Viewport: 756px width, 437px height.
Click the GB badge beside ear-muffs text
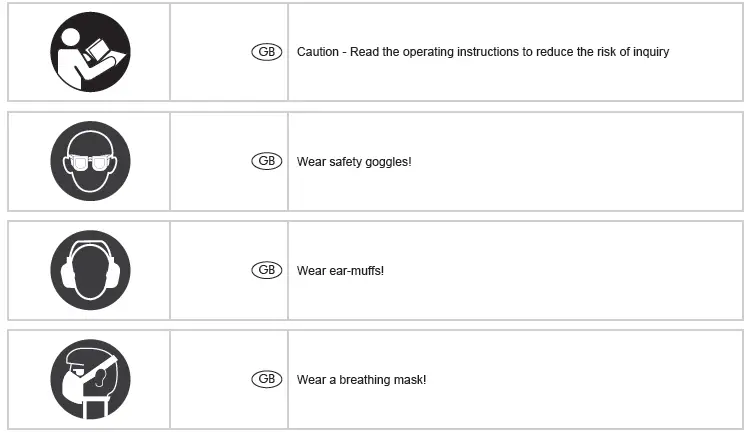tap(266, 270)
